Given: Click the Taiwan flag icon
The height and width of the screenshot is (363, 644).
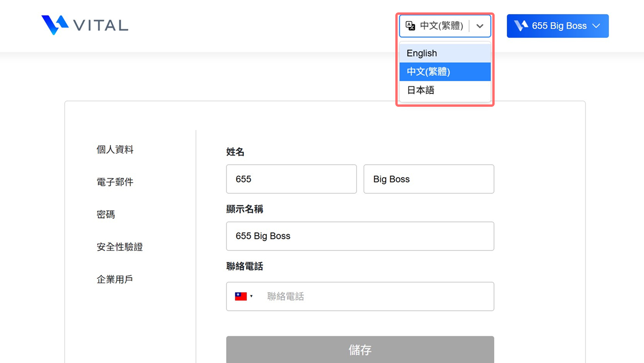Looking at the screenshot, I should point(241,297).
